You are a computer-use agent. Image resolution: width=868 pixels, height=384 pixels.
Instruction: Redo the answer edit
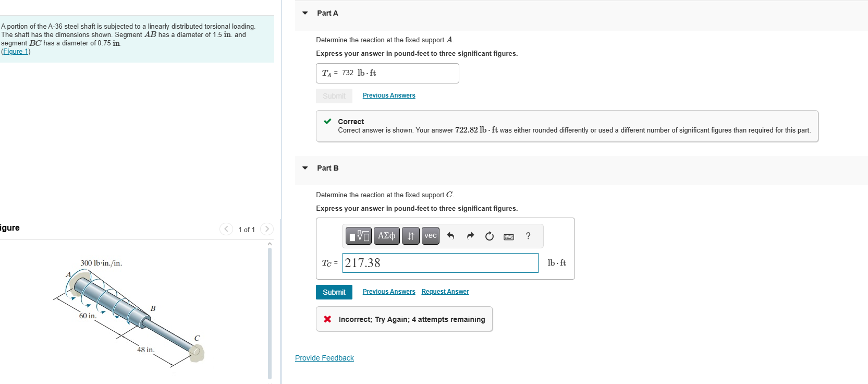coord(470,236)
